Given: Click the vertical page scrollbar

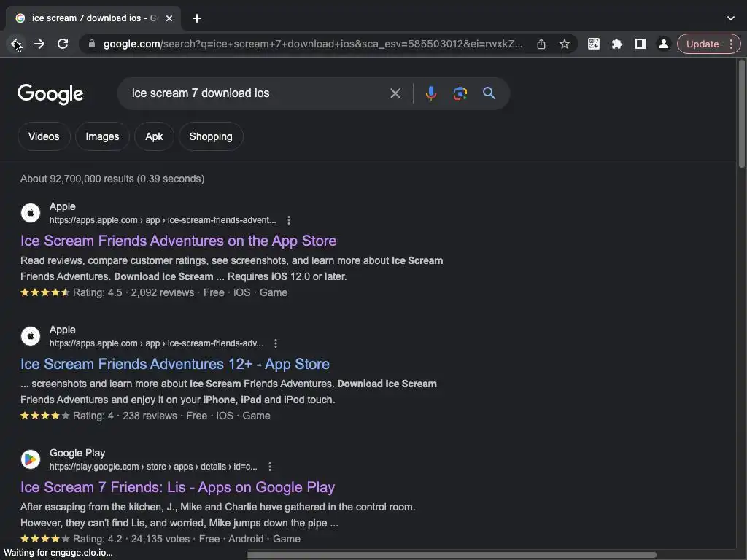Looking at the screenshot, I should click(741, 114).
